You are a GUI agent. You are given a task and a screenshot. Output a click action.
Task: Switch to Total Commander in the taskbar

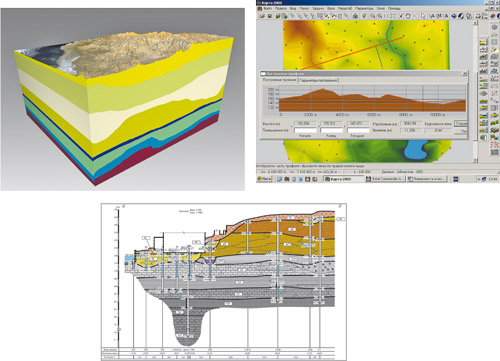385,179
